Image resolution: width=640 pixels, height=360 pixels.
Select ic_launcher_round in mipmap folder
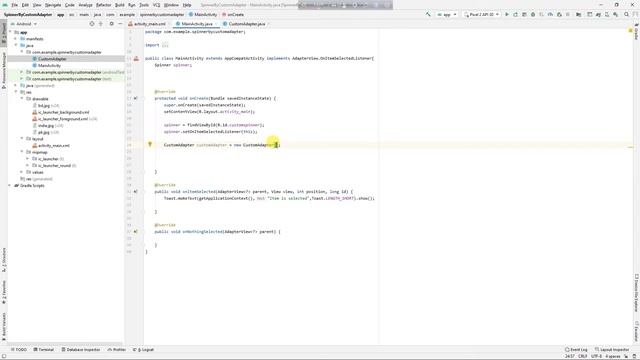click(54, 166)
